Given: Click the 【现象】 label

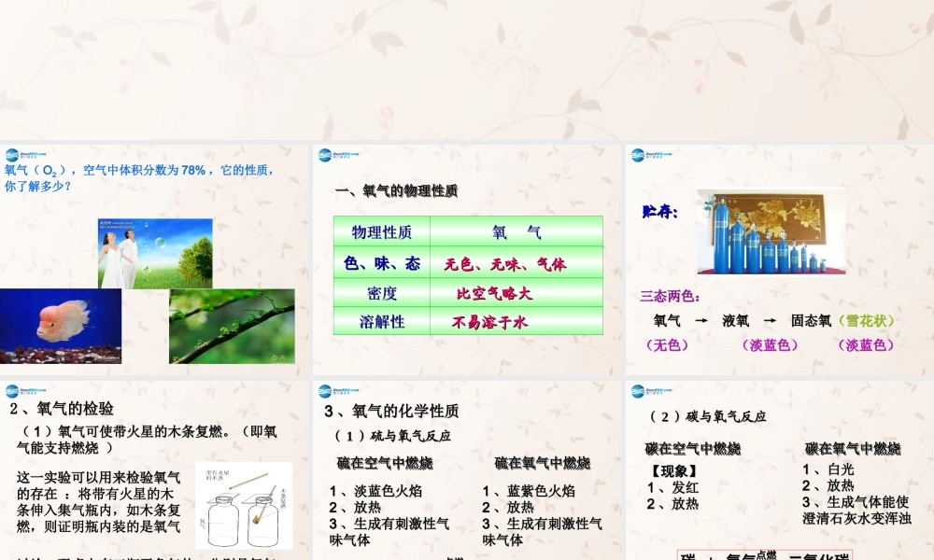Looking at the screenshot, I should [x=673, y=471].
